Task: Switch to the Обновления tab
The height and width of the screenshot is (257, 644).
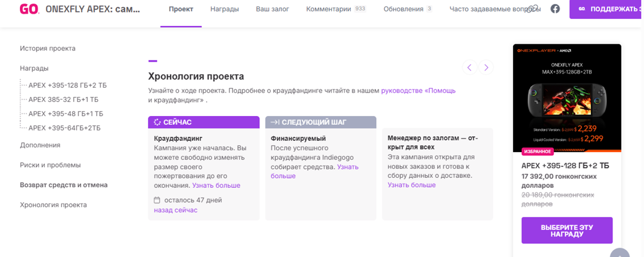Action: click(x=403, y=9)
